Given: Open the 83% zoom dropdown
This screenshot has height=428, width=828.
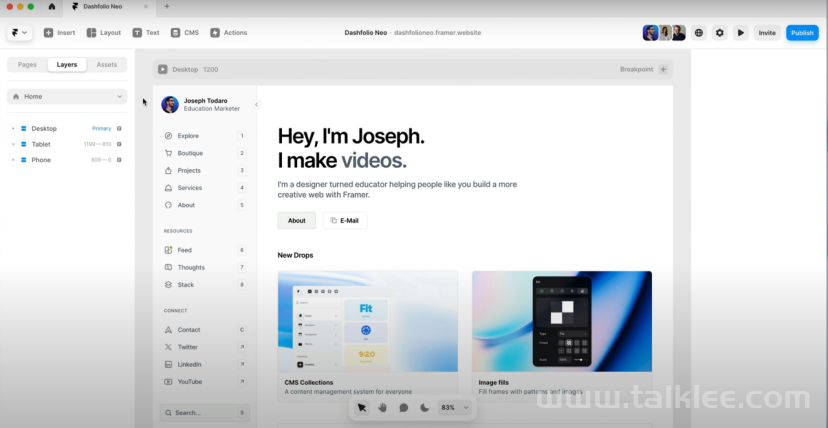Looking at the screenshot, I should point(455,407).
